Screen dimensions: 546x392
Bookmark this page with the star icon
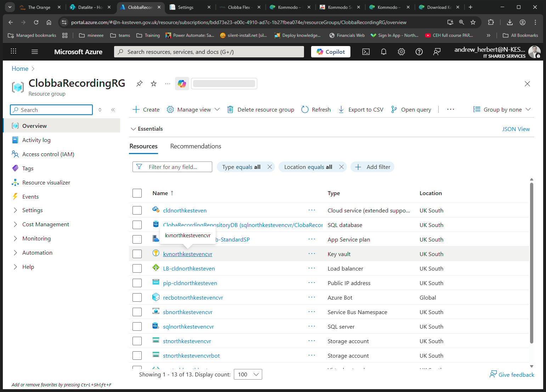click(473, 22)
